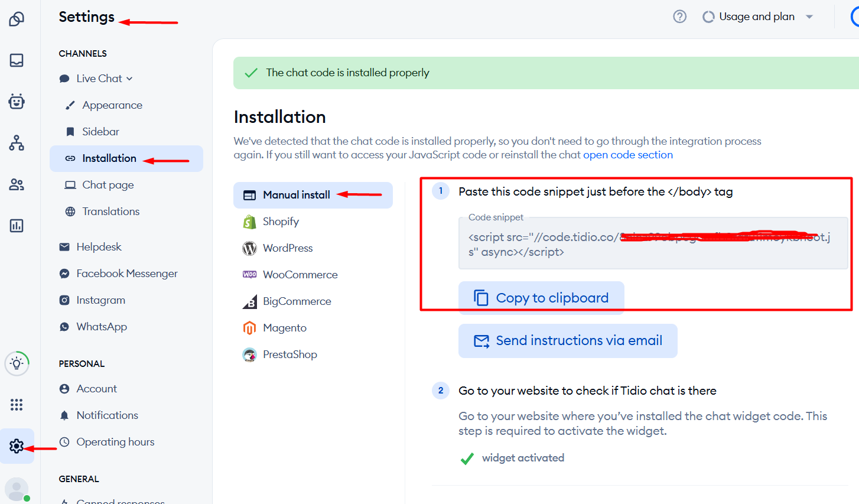Select the Manual install tab

pyautogui.click(x=296, y=195)
